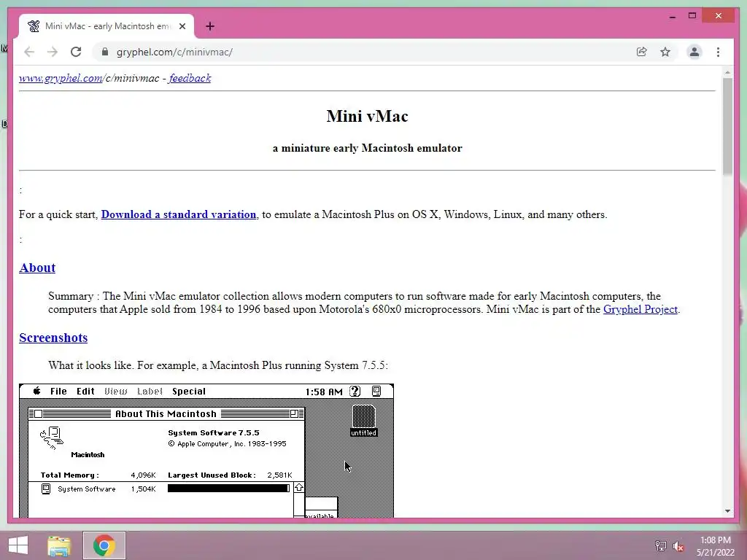Click the muted volume tray icon
Screen dimensions: 747x560
coord(678,545)
